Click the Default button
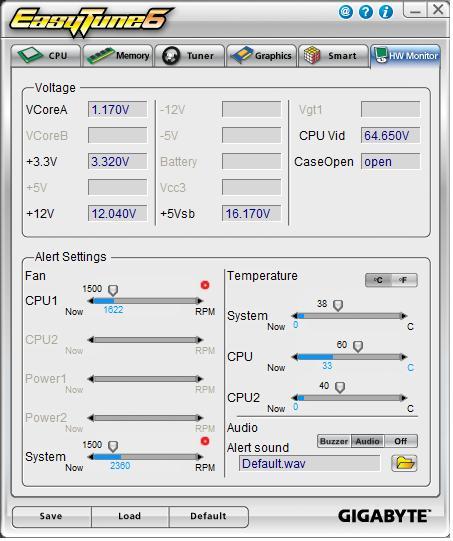This screenshot has height=541, width=453. [x=208, y=516]
